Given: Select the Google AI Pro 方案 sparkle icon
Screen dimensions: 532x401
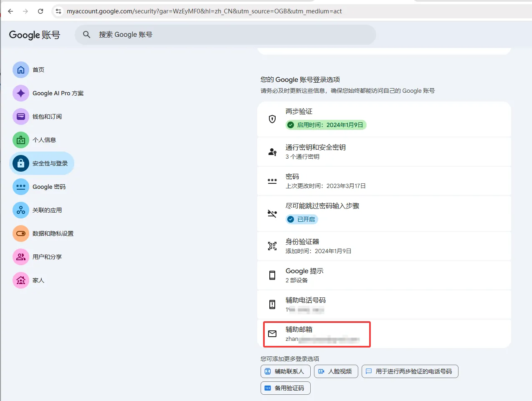Looking at the screenshot, I should [21, 93].
